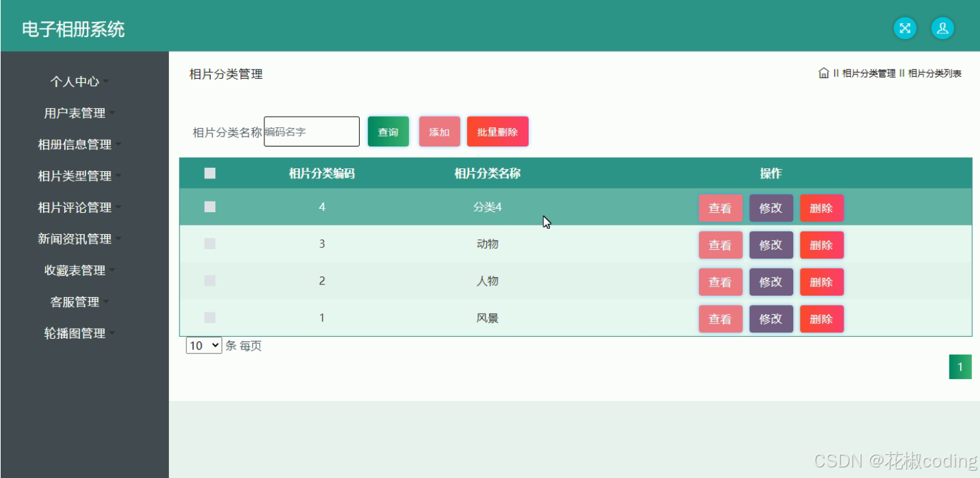
Task: Expand the 客服管理 sidebar menu
Action: click(x=79, y=302)
